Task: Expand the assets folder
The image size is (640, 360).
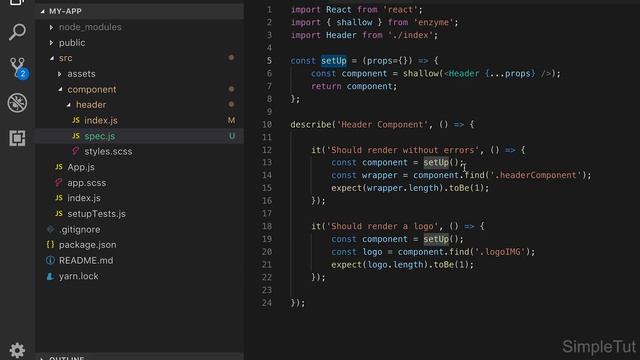Action: pyautogui.click(x=60, y=74)
